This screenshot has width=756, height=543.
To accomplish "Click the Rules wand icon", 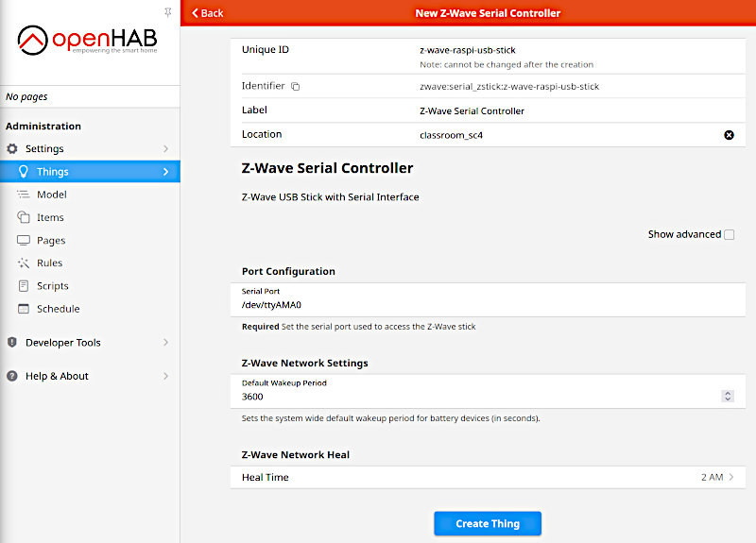I will [23, 263].
